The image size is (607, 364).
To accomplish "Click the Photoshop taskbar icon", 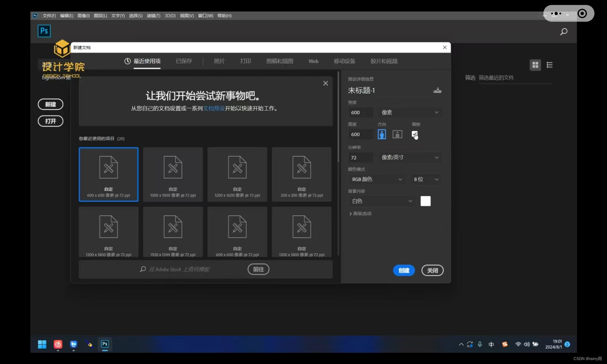I will 105,344.
